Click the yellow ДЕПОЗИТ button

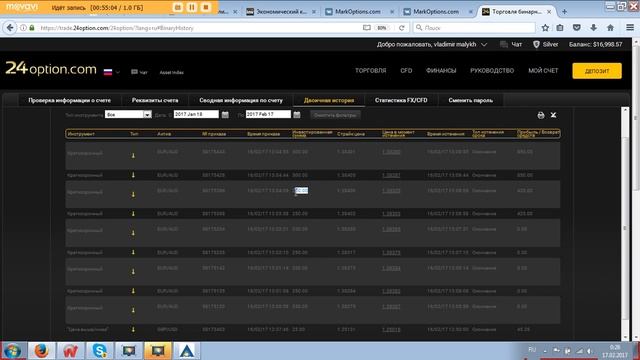[x=597, y=71]
